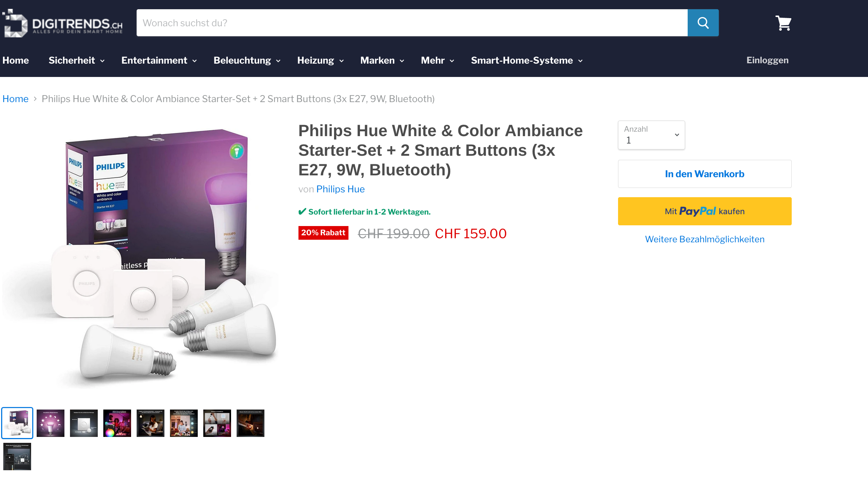868x495 pixels.
Task: Click the In den Warenkorb button
Action: 704,174
